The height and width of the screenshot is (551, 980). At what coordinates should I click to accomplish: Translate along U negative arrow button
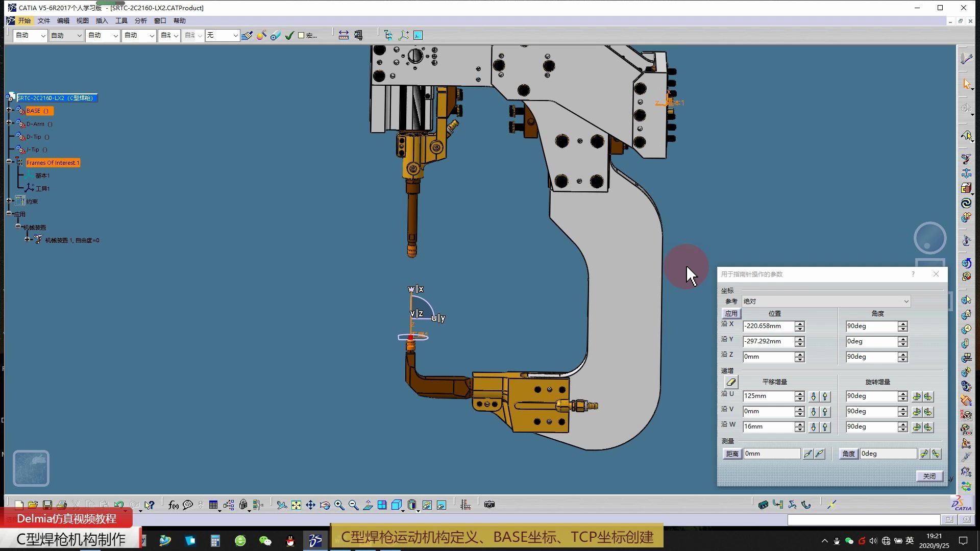814,396
